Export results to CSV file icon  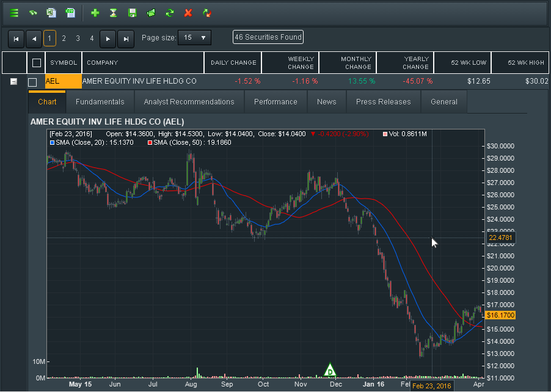tap(70, 12)
